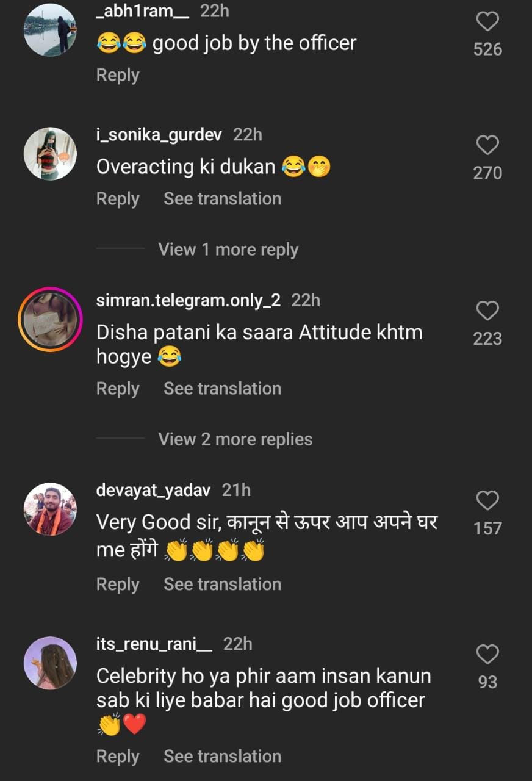This screenshot has width=532, height=781.
Task: Open username its_renu_rani__
Action: pyautogui.click(x=154, y=644)
